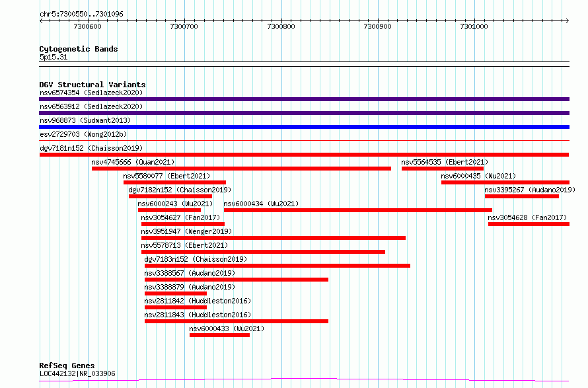This screenshot has width=588, height=388.
Task: Click the red bar under nsv3951947
Action: (x=274, y=238)
